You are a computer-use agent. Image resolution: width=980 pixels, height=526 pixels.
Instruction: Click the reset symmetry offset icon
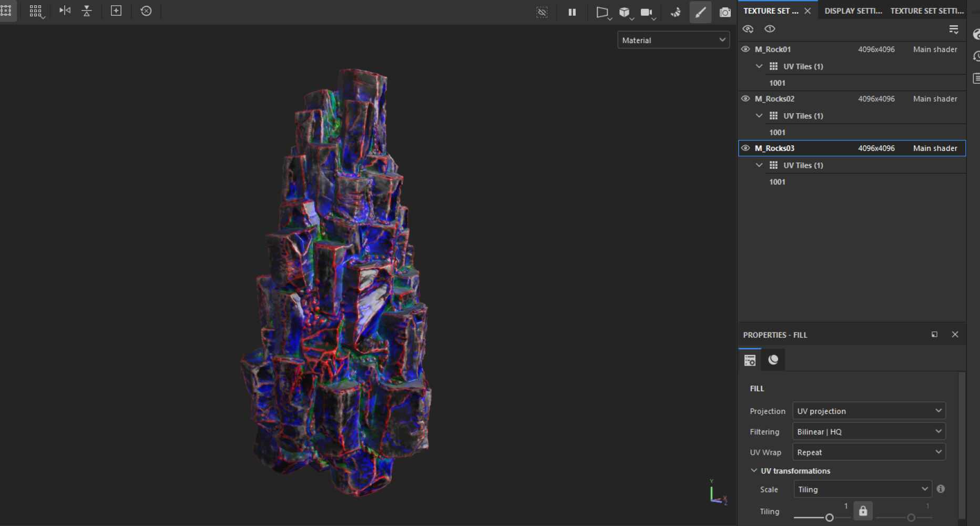[146, 11]
